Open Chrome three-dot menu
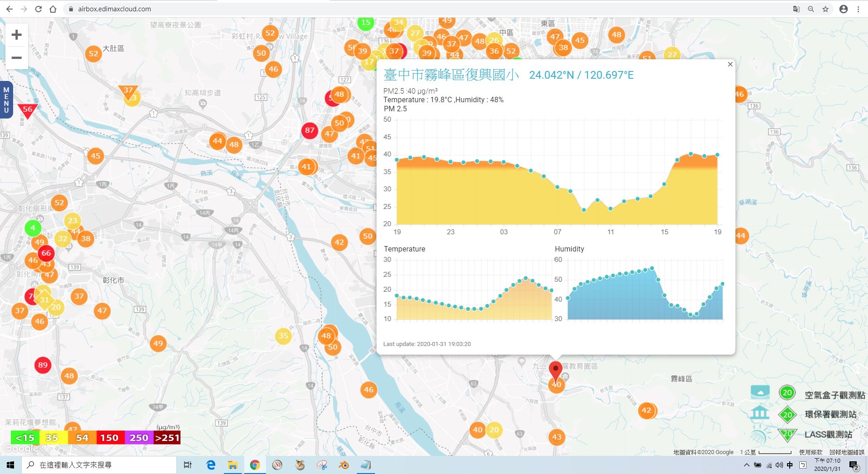 point(858,9)
